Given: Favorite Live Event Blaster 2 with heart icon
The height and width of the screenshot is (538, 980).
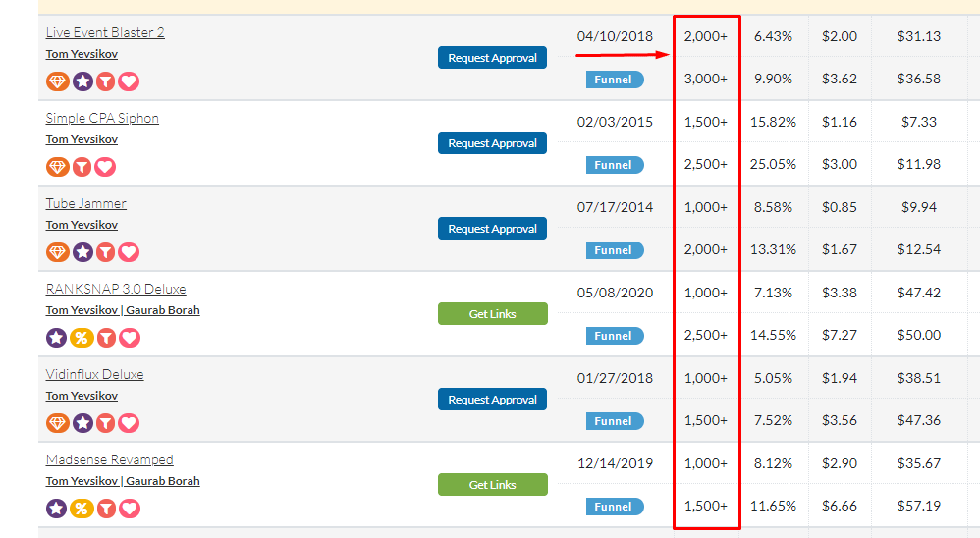Looking at the screenshot, I should coord(129,81).
